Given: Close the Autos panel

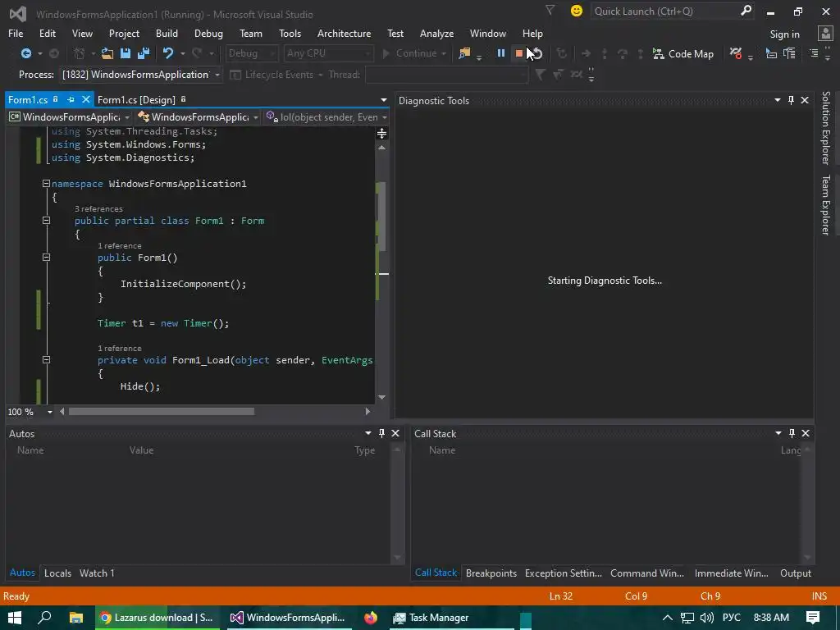Looking at the screenshot, I should tap(395, 433).
